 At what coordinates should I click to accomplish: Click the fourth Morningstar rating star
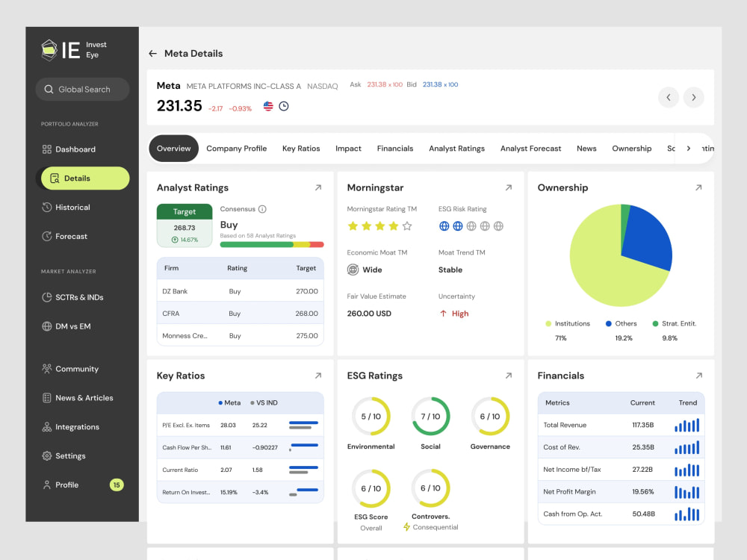[394, 226]
